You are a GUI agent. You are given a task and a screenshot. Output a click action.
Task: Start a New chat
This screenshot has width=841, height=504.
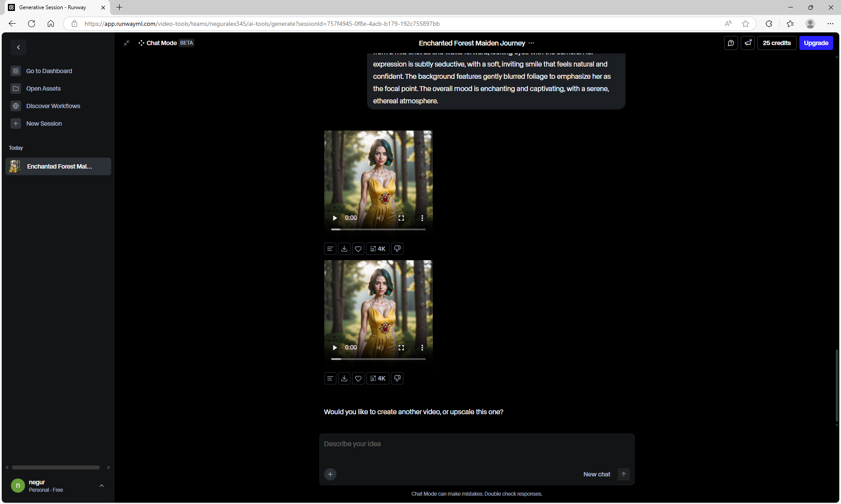click(597, 474)
